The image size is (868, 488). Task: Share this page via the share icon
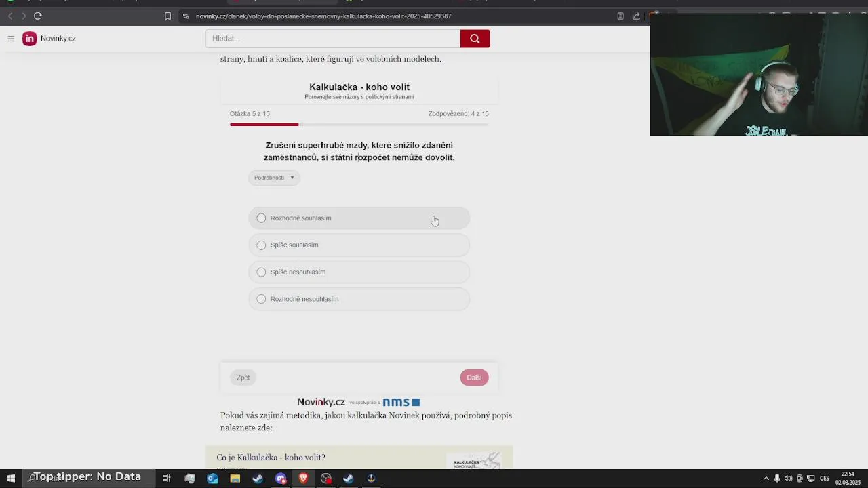636,16
